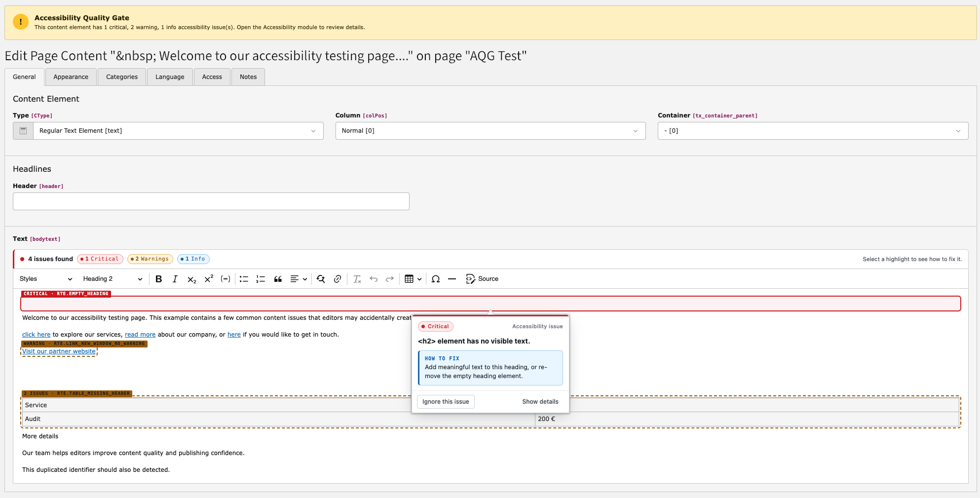Click the 'here' get in touch link

[234, 335]
